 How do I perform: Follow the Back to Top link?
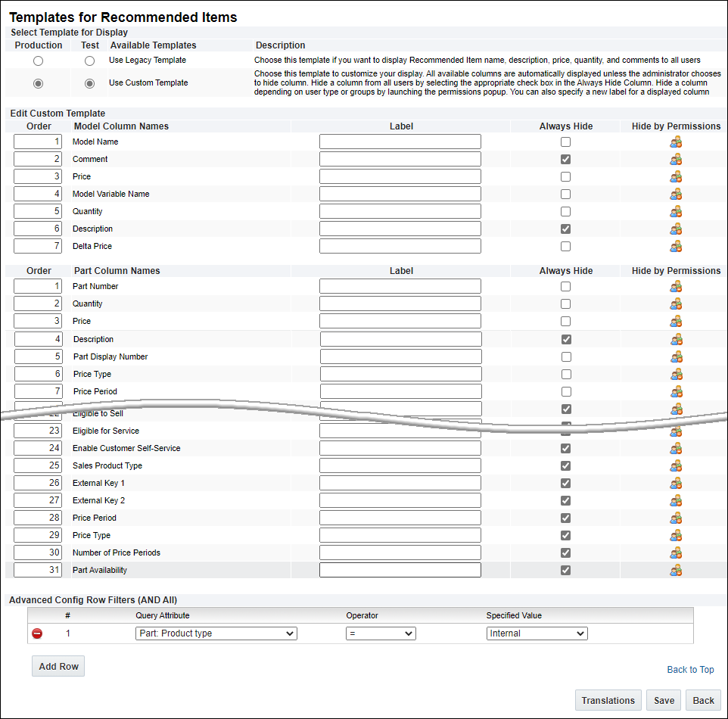690,670
